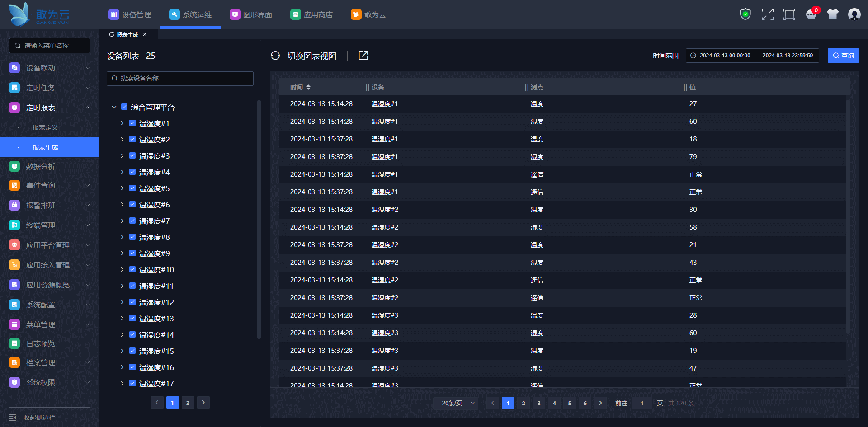This screenshot has height=427, width=868.
Task: Expand the 温湿度#1 tree node
Action: pos(122,123)
